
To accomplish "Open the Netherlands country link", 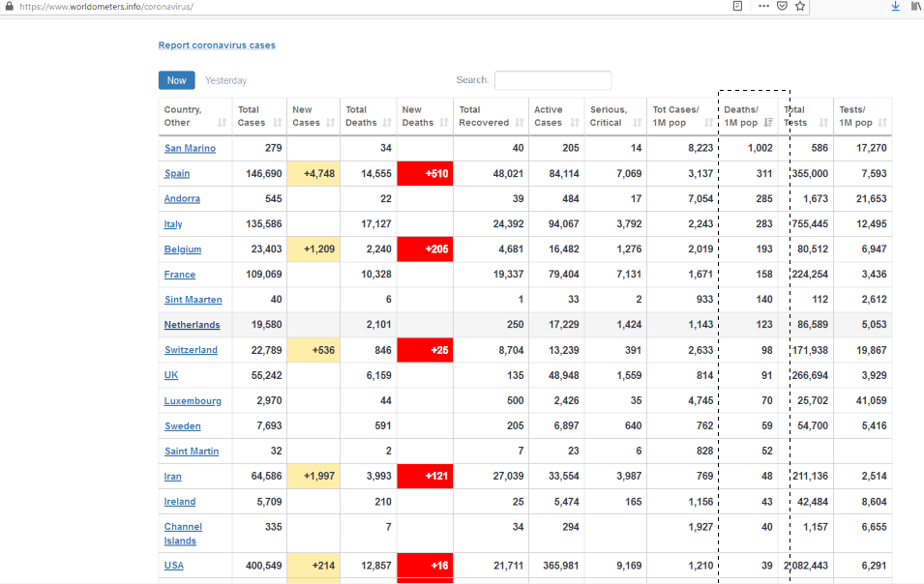I will click(192, 325).
